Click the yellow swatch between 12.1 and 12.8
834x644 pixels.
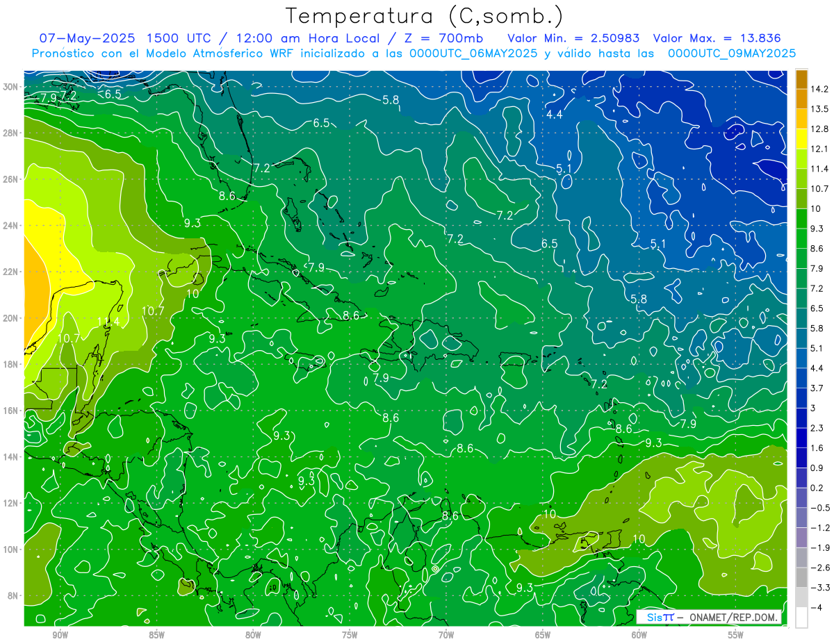click(801, 139)
